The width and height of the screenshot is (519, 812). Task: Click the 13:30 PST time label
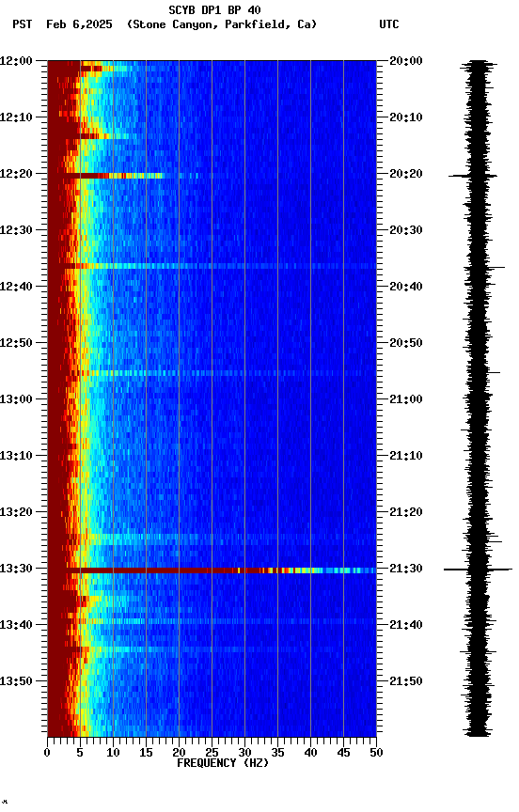click(16, 569)
